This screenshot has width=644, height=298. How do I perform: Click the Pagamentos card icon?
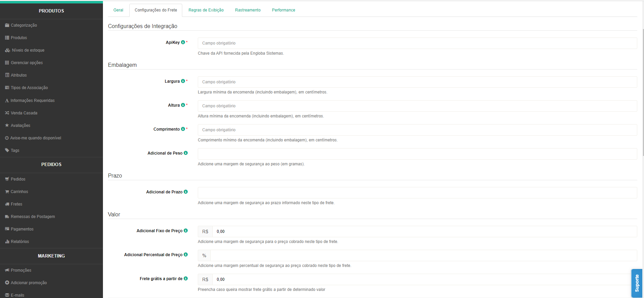(7, 229)
